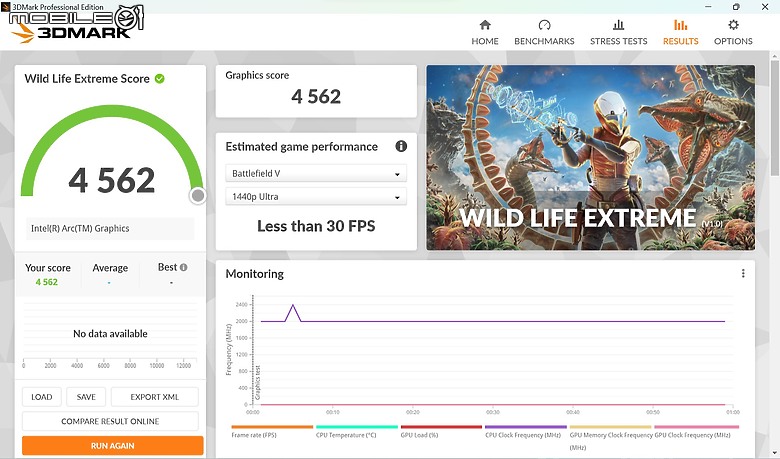
Task: Open the 1440p Ultra resolution dropdown
Action: (316, 197)
